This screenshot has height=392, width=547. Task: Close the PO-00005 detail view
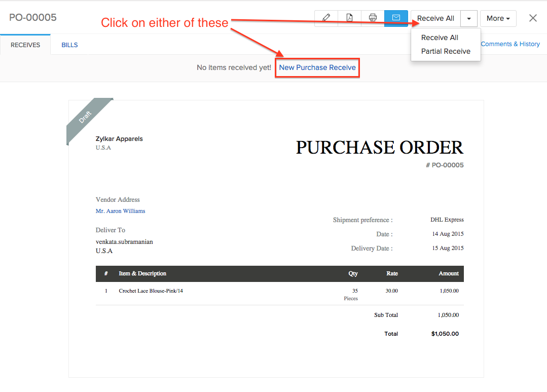click(x=532, y=18)
